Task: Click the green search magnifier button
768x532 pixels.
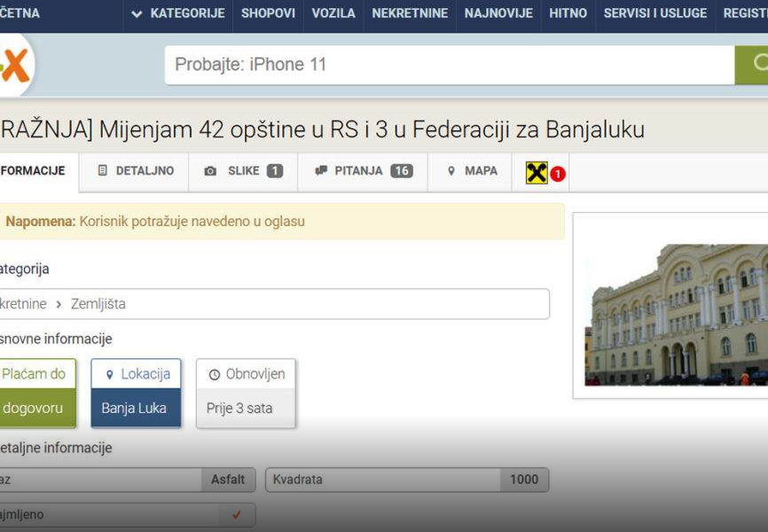Action: tap(754, 65)
